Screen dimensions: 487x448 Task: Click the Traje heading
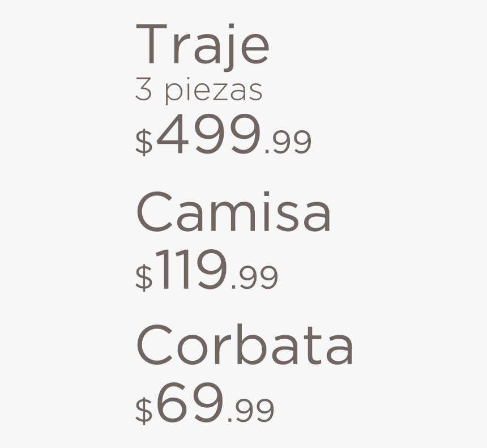[202, 47]
